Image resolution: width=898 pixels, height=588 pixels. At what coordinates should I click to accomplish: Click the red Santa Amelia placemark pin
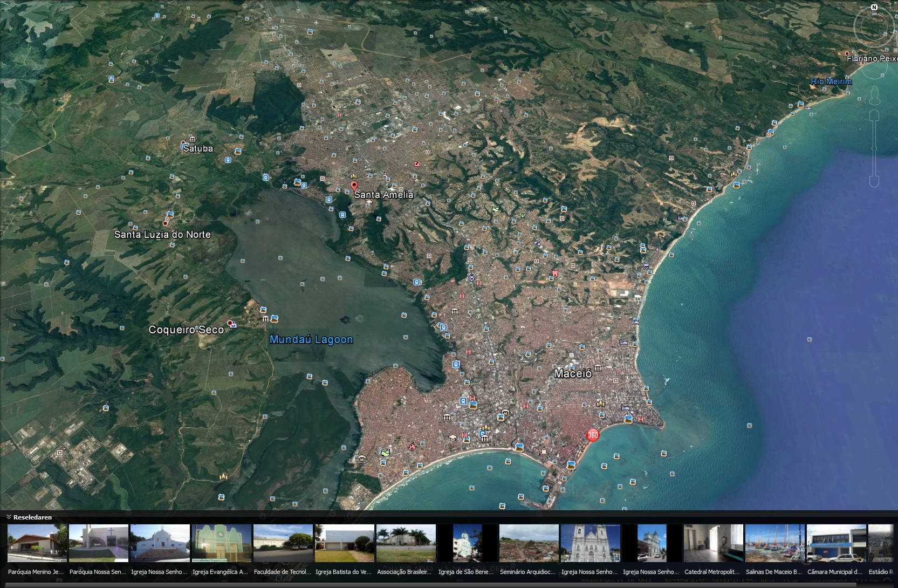354,187
